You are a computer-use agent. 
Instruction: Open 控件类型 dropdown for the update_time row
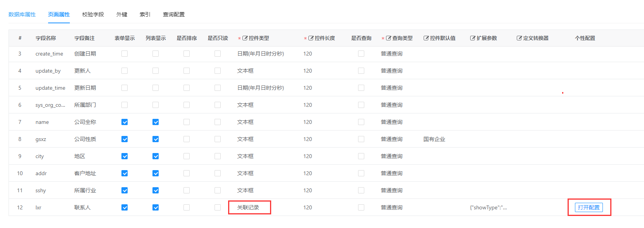point(261,88)
